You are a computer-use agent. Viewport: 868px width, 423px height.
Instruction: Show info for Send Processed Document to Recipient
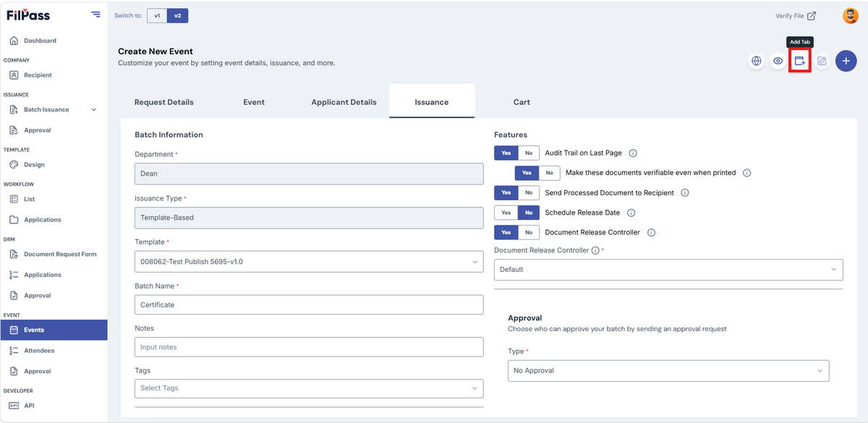point(685,193)
